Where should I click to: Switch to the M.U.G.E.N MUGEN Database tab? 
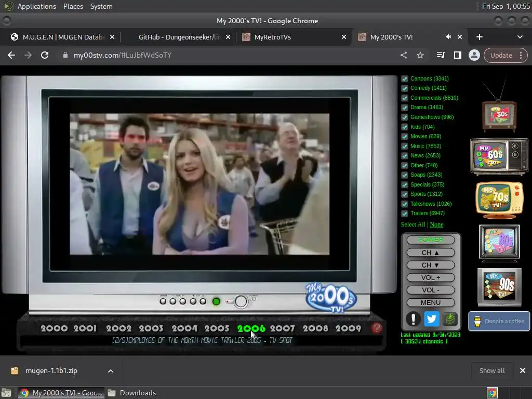coord(63,37)
